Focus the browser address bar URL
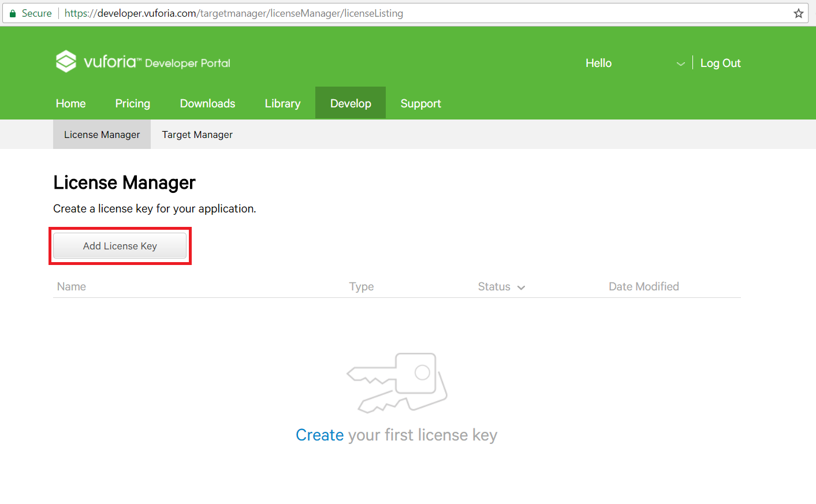 coord(234,13)
